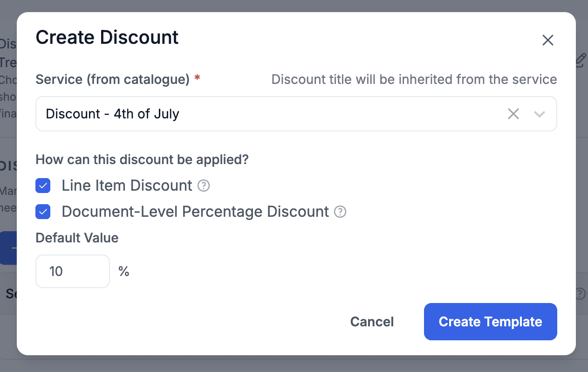
Task: Show help for Document-Level Percentage Discount
Action: pyautogui.click(x=340, y=212)
